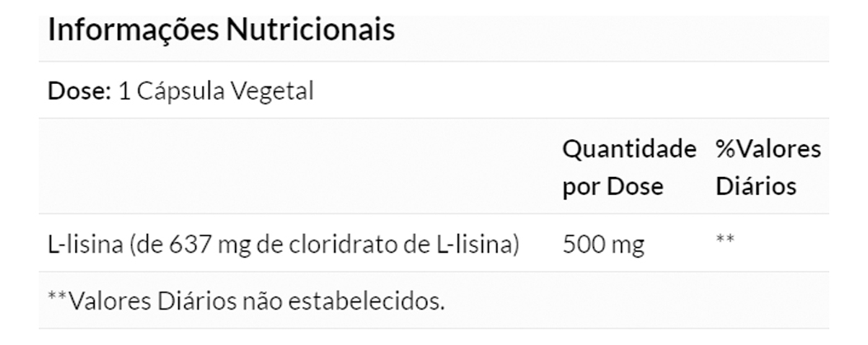Click the Valores Diários não estabelecidos footnote
The image size is (868, 345).
[x=246, y=301]
